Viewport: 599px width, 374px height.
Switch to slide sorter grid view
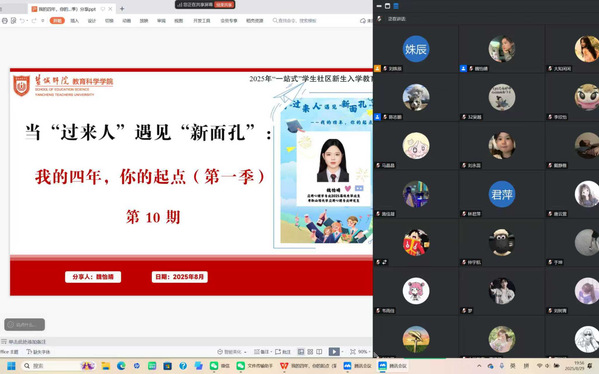tap(310, 351)
